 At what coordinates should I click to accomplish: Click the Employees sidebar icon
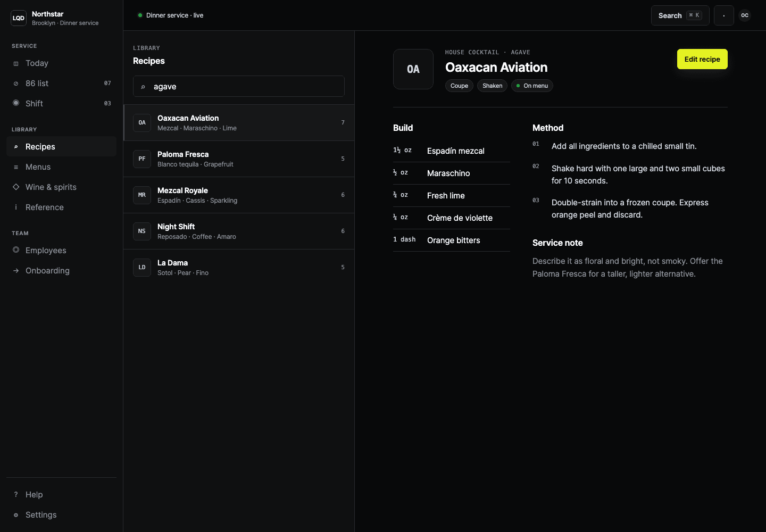(16, 250)
